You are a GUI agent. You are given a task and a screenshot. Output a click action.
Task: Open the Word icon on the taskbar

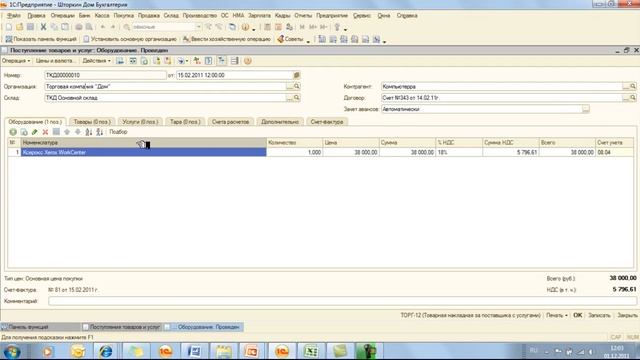click(194, 351)
